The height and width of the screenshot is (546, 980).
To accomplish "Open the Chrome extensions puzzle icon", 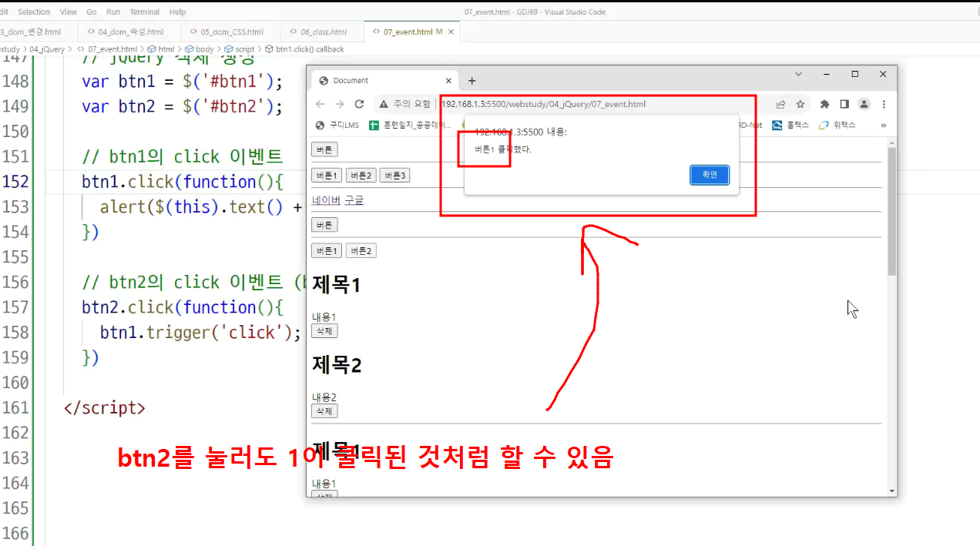I will click(x=824, y=104).
